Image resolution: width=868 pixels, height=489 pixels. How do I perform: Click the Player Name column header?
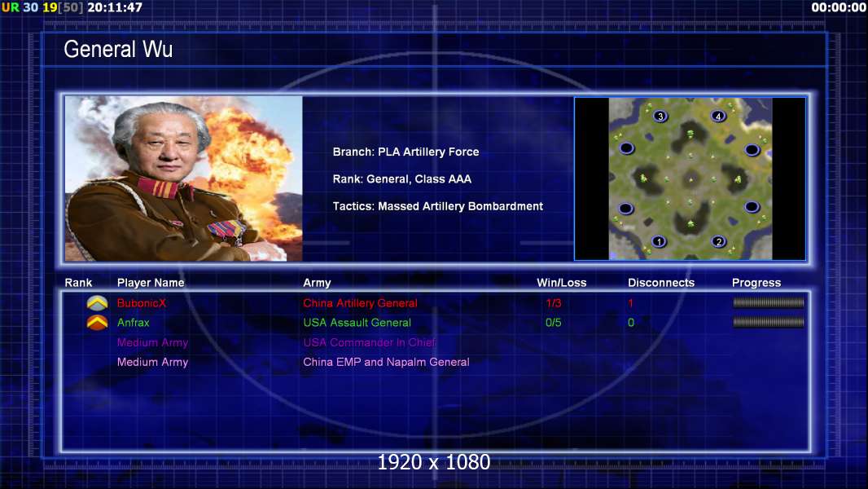pyautogui.click(x=151, y=283)
